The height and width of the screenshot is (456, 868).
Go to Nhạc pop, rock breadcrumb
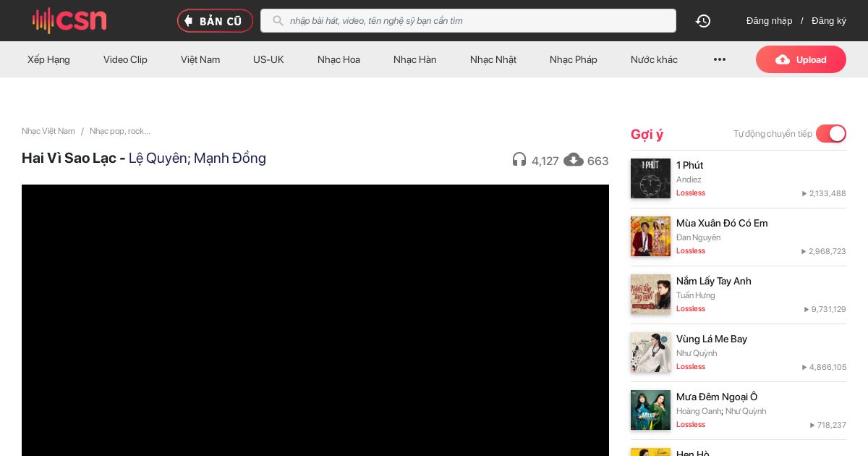click(x=120, y=131)
